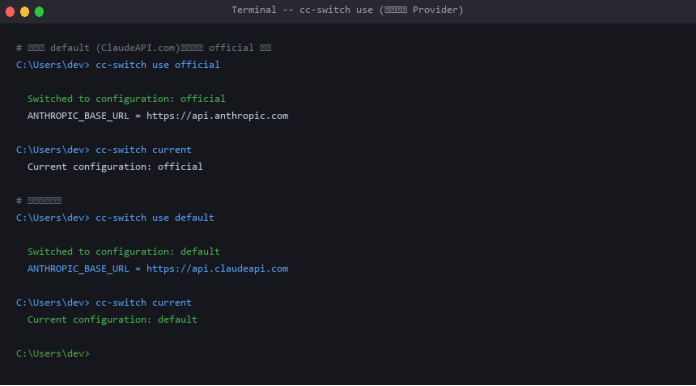Click the terminal title bar text
The image size is (696, 386).
(347, 10)
